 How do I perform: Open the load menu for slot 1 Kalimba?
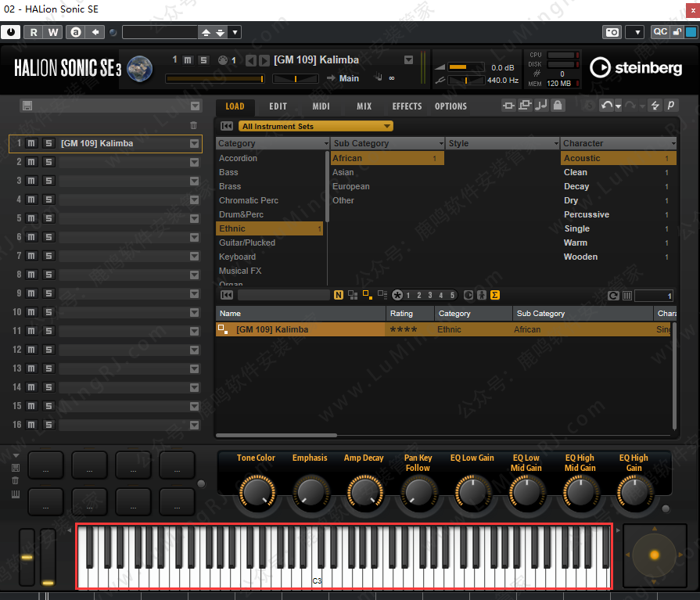(194, 143)
